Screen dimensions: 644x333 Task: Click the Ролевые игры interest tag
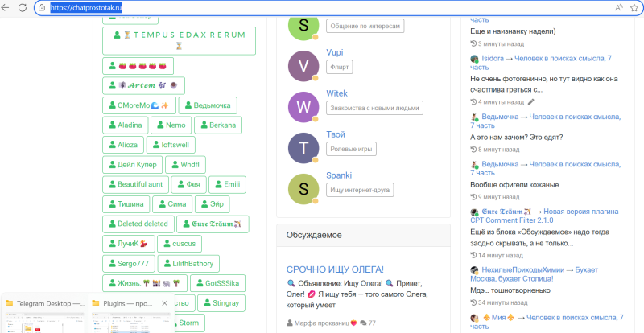click(x=351, y=149)
